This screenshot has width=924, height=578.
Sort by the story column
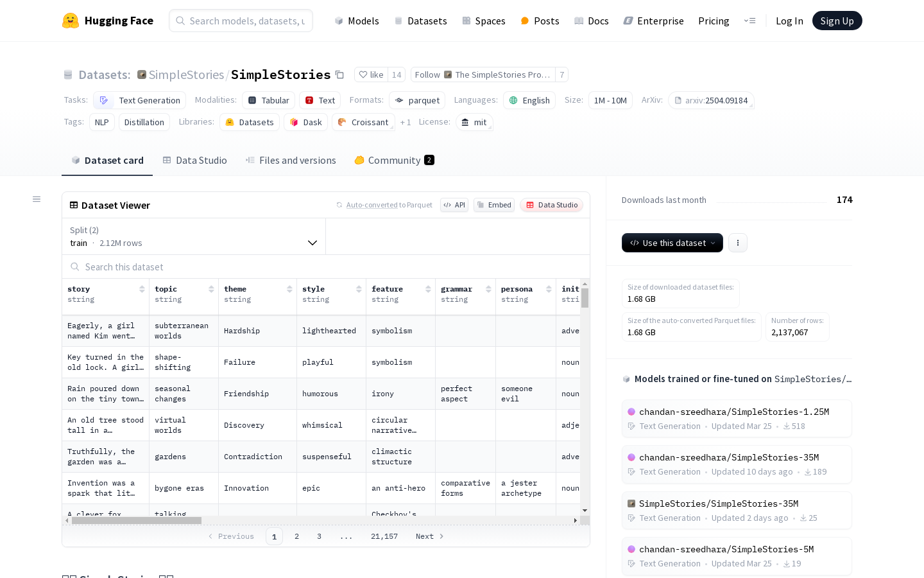142,289
